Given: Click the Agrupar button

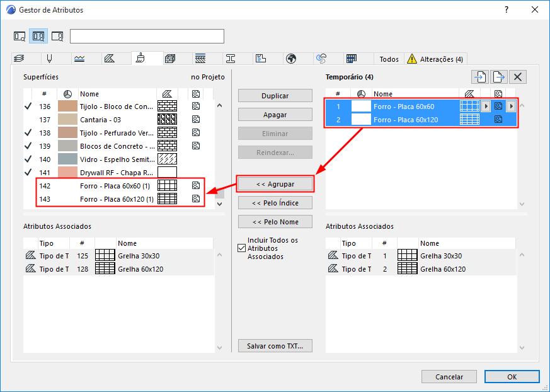Looking at the screenshot, I should tap(275, 184).
